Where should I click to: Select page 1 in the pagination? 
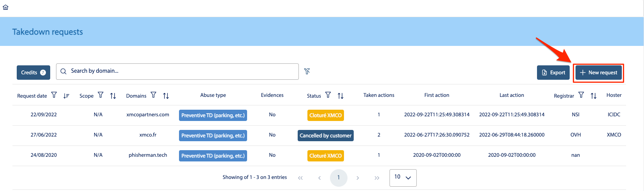(339, 178)
